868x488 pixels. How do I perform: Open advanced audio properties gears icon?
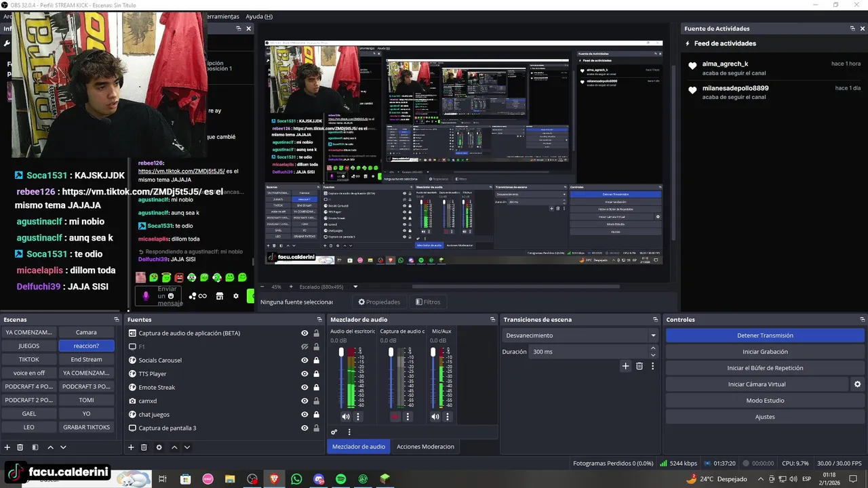(x=334, y=432)
